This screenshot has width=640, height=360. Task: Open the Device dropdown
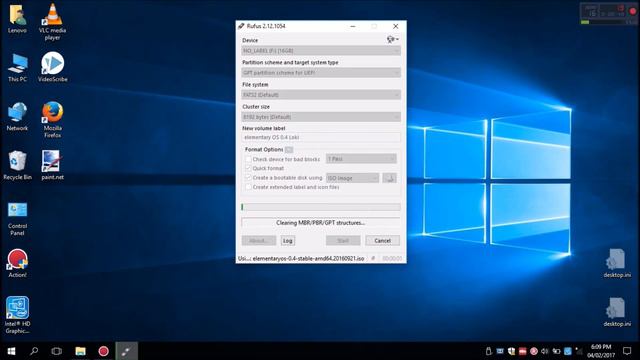pyautogui.click(x=321, y=51)
